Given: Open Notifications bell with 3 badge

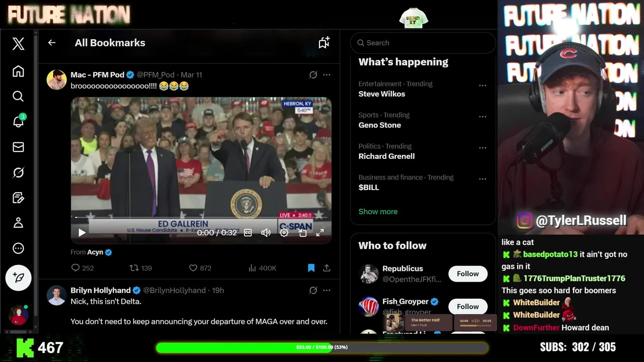Looking at the screenshot, I should (18, 121).
